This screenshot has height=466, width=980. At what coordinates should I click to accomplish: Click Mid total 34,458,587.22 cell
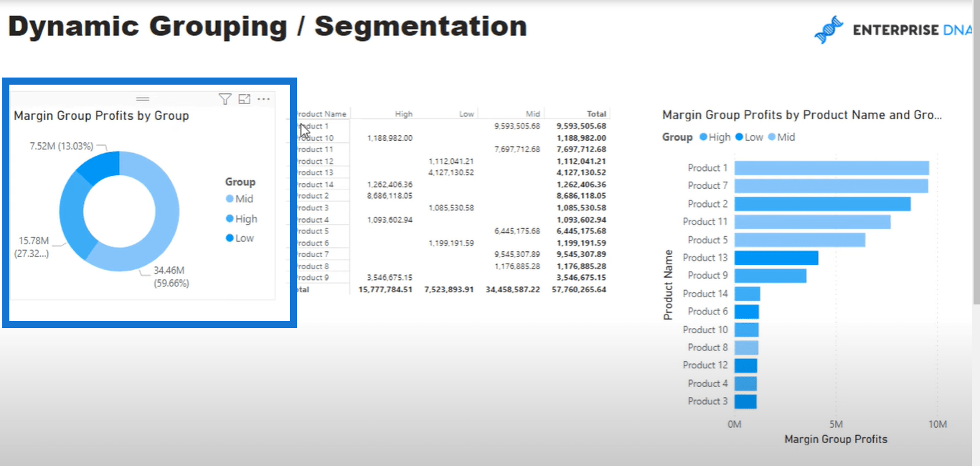click(x=512, y=289)
